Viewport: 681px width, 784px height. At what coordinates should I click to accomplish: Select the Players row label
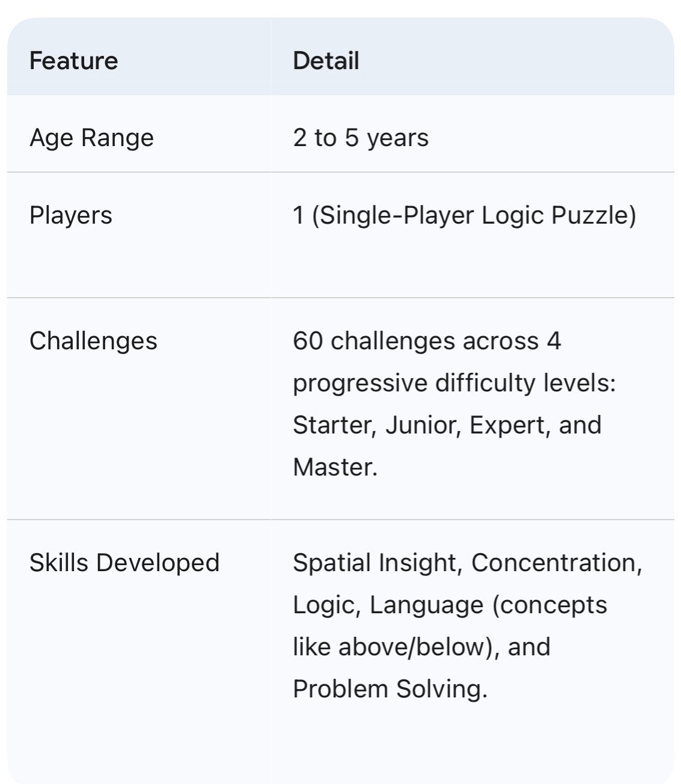pos(70,215)
